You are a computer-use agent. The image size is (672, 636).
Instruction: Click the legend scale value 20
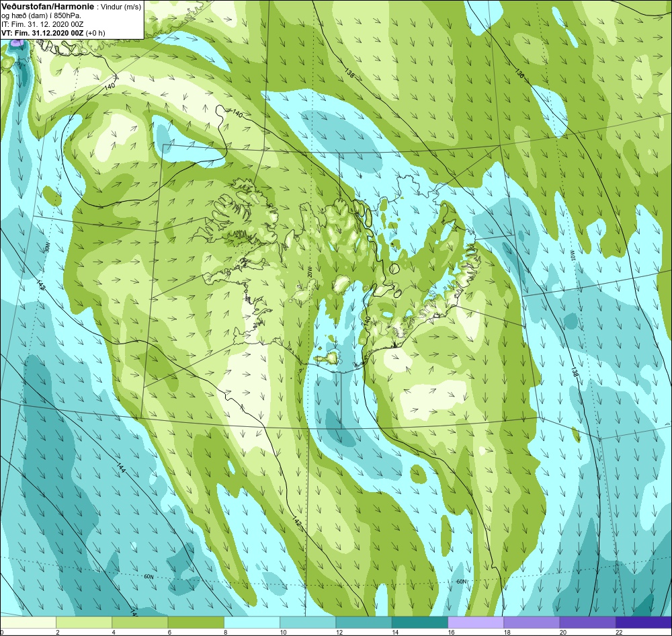tap(563, 632)
